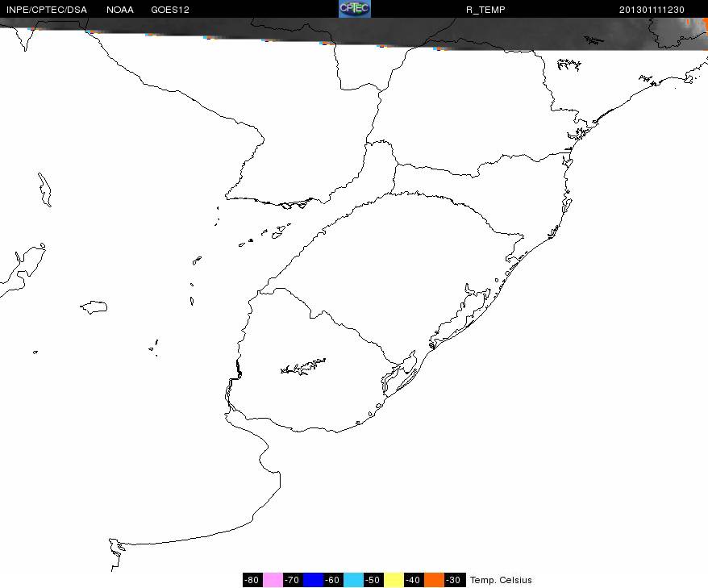
Task: Click the -40 legend value
Action: [x=414, y=580]
